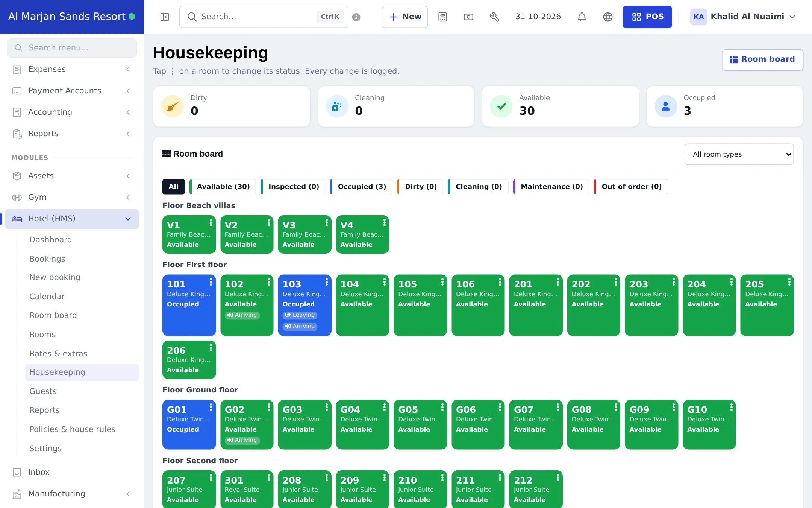Open the three-dot menu on room V4
Image resolution: width=812 pixels, height=508 pixels.
384,222
